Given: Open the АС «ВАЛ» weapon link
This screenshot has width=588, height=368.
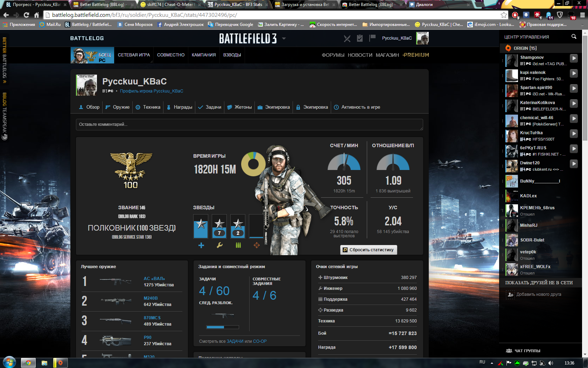Looking at the screenshot, I should coord(154,279).
